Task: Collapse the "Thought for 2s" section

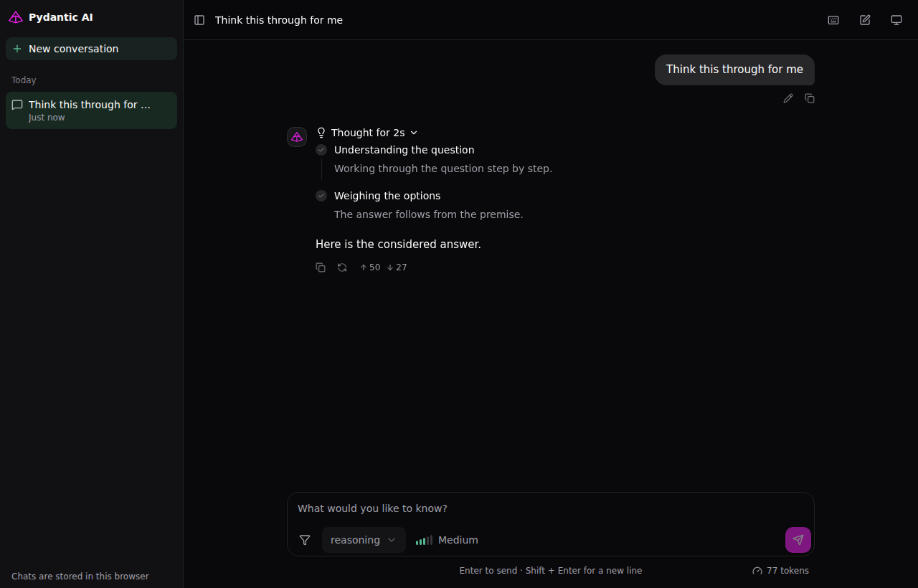Action: point(367,133)
